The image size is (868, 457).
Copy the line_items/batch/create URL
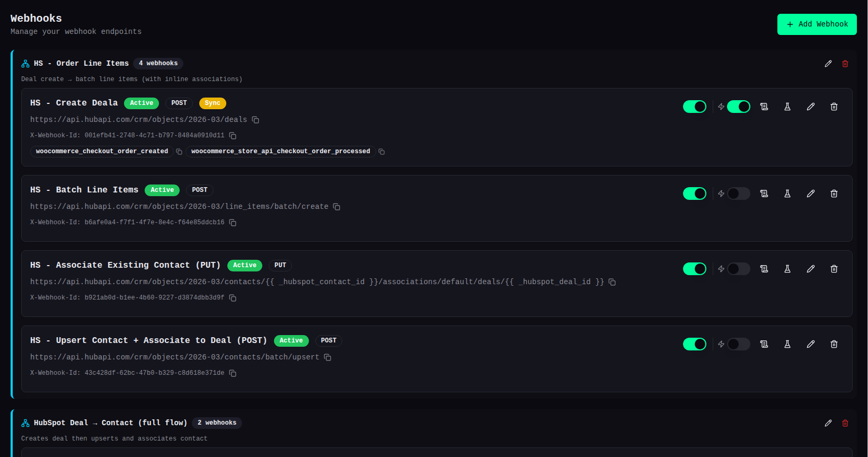(x=336, y=207)
